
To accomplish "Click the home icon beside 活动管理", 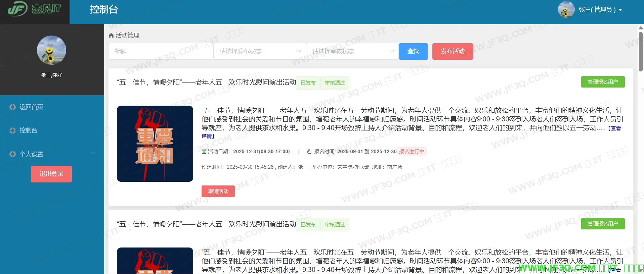I will coord(111,36).
